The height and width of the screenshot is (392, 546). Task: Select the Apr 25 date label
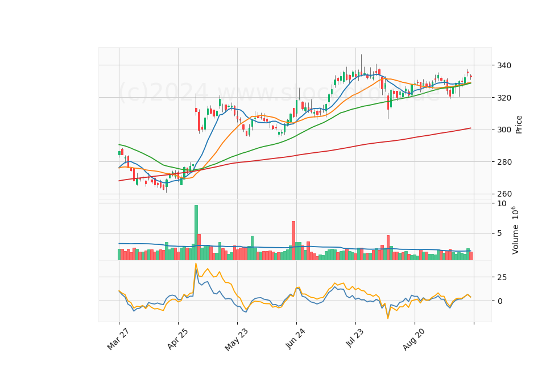point(177,339)
